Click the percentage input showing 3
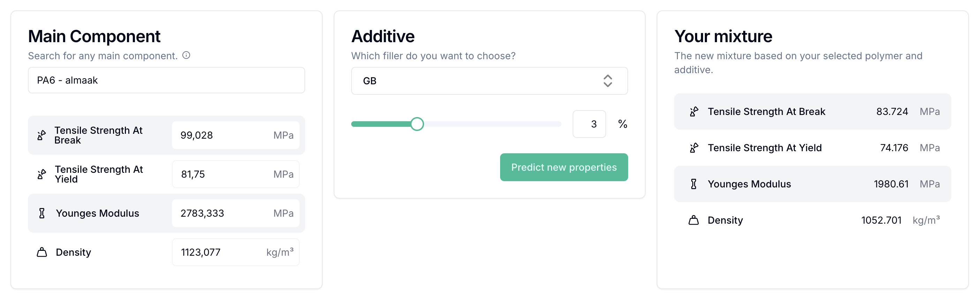The image size is (980, 301). click(589, 124)
